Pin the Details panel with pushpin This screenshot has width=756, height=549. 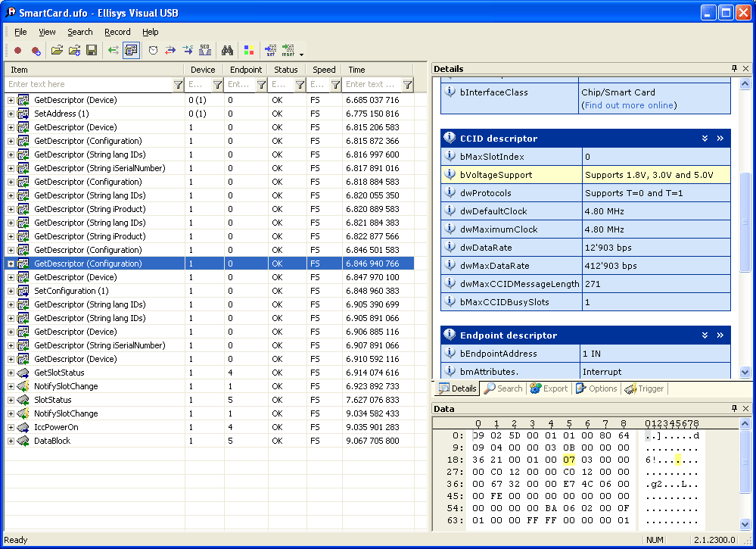click(x=733, y=69)
